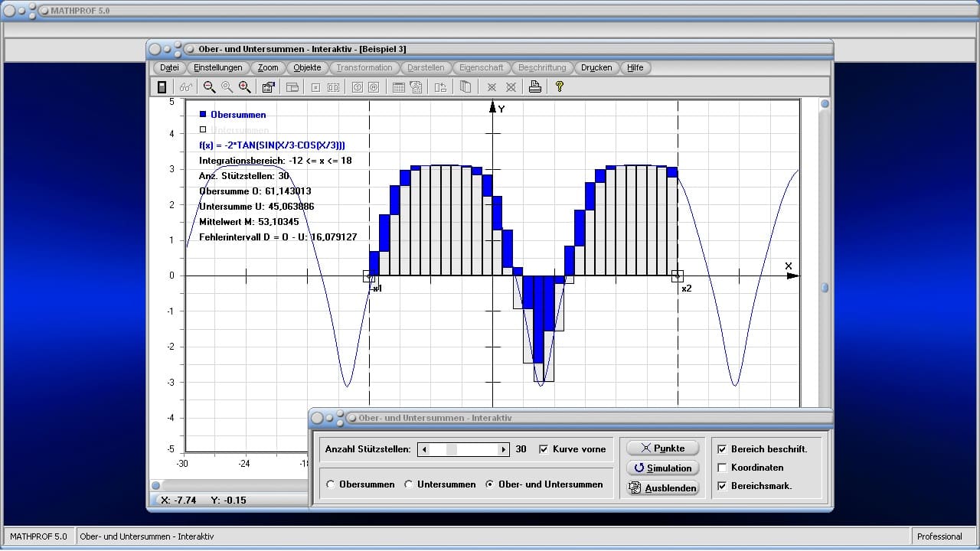Toggle the Kurve vorne checkbox
The height and width of the screenshot is (551, 980).
tap(544, 449)
